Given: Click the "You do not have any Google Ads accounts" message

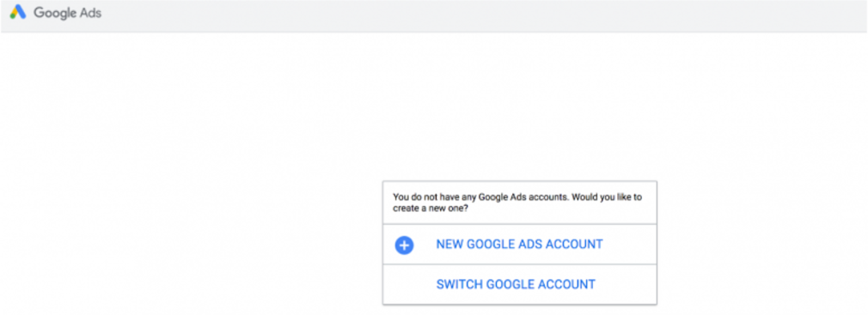Looking at the screenshot, I should click(x=517, y=203).
